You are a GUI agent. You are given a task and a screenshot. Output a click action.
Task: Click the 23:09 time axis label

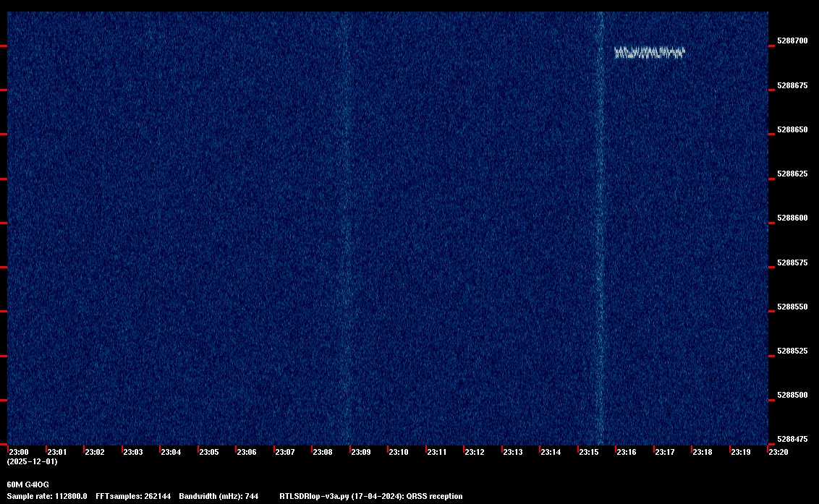[361, 452]
